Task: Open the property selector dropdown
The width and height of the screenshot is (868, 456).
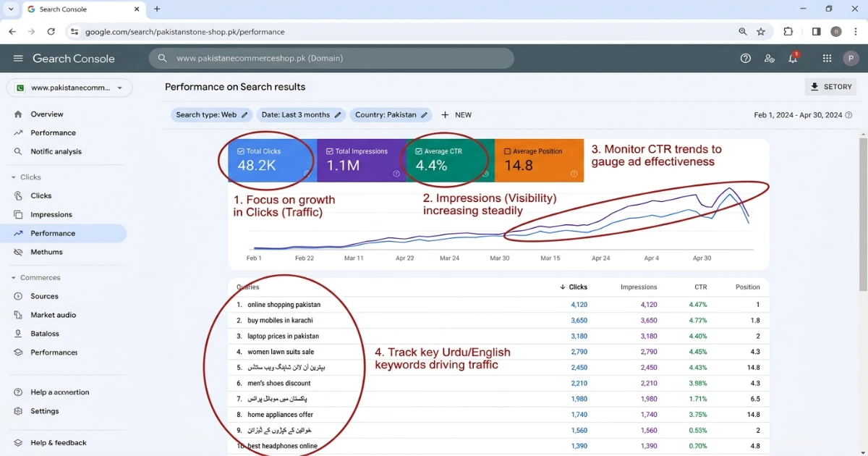Action: point(69,88)
